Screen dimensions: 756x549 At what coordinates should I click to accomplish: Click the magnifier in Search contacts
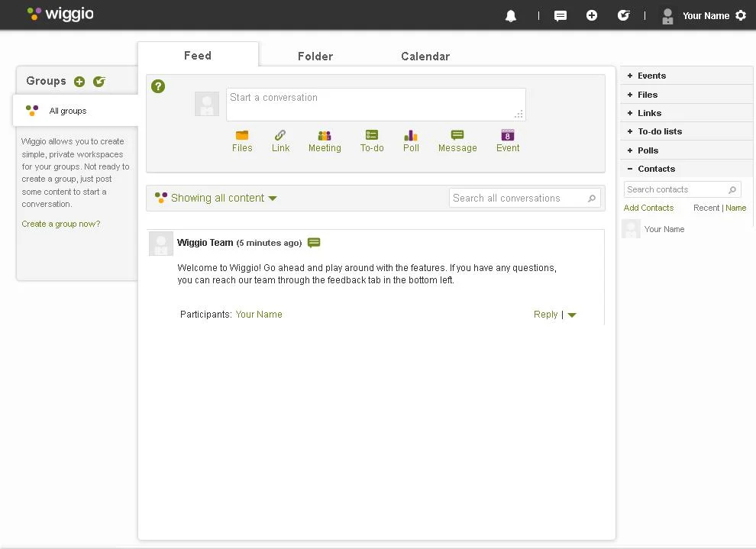[x=732, y=190]
